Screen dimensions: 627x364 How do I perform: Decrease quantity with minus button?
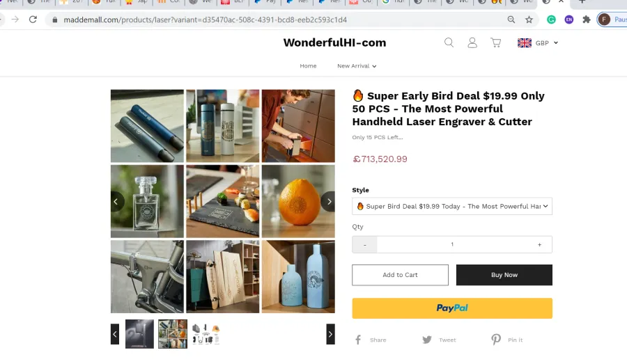click(364, 244)
